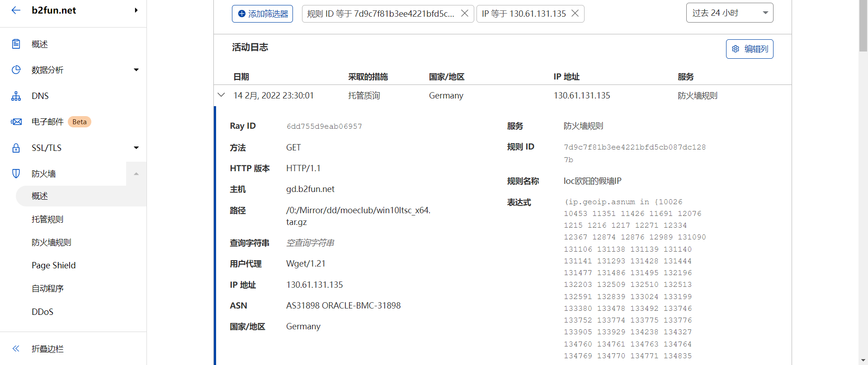
Task: Click the 130.61.131.135 cell in log row
Action: [582, 95]
